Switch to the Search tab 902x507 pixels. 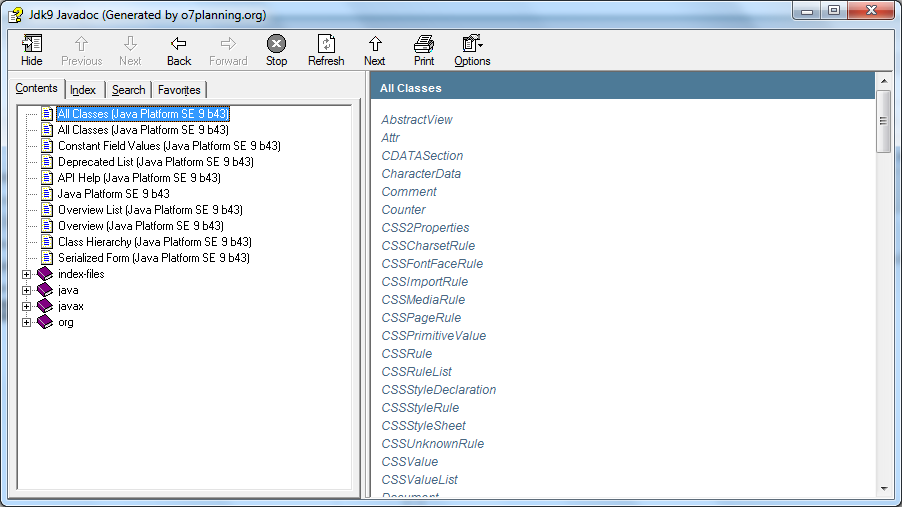(x=128, y=90)
